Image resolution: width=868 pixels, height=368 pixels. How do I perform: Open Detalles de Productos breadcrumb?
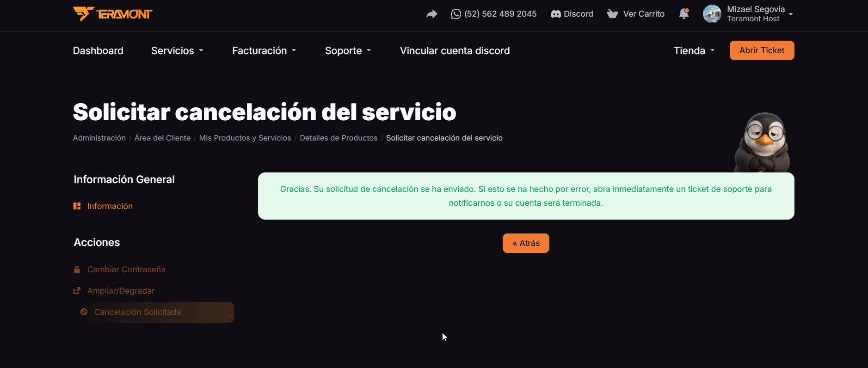click(x=339, y=138)
